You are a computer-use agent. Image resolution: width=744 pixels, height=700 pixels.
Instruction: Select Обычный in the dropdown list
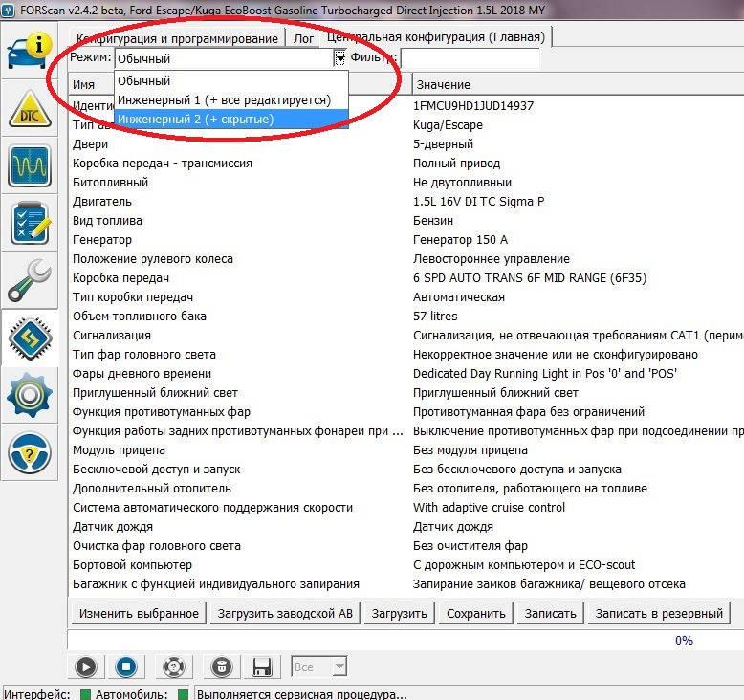[x=231, y=80]
